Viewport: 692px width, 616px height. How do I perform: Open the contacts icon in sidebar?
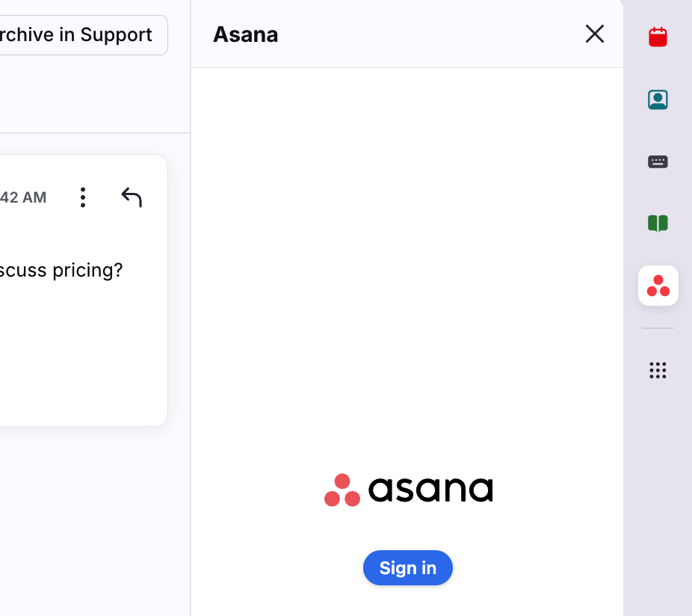click(x=658, y=99)
